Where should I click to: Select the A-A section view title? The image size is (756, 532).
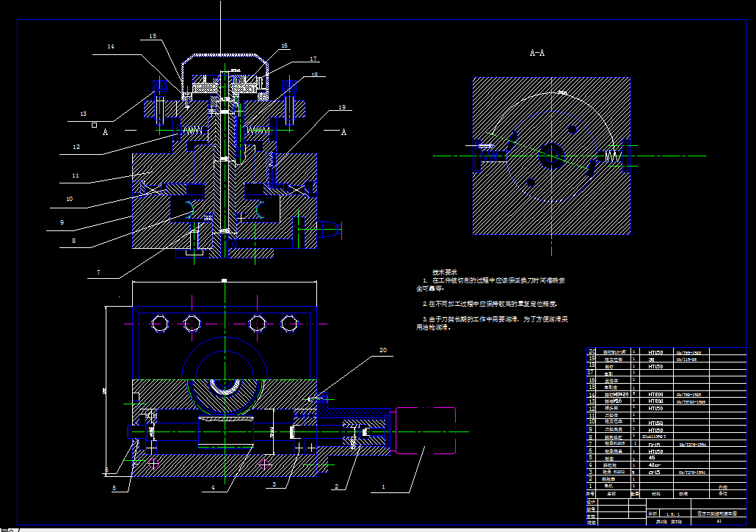(537, 53)
